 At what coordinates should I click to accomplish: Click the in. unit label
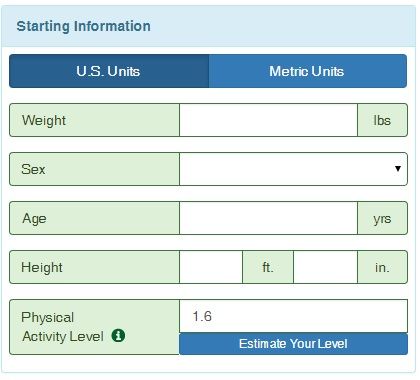(x=382, y=267)
